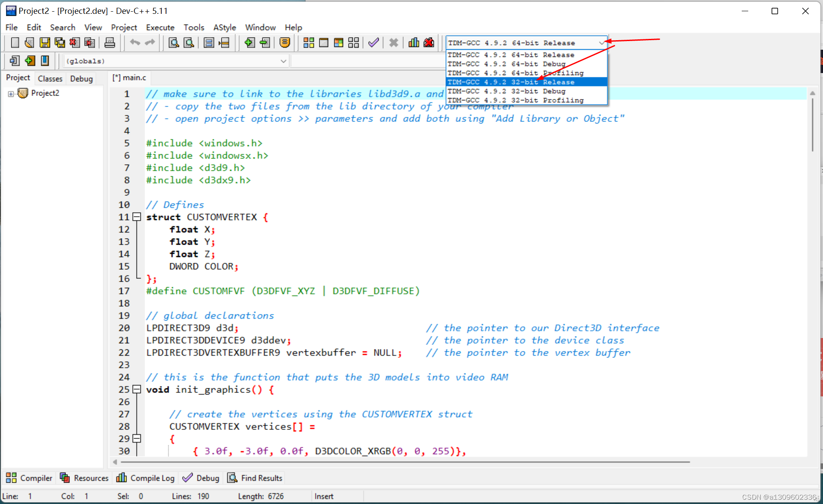Click the Run toolbar icon

[x=324, y=42]
